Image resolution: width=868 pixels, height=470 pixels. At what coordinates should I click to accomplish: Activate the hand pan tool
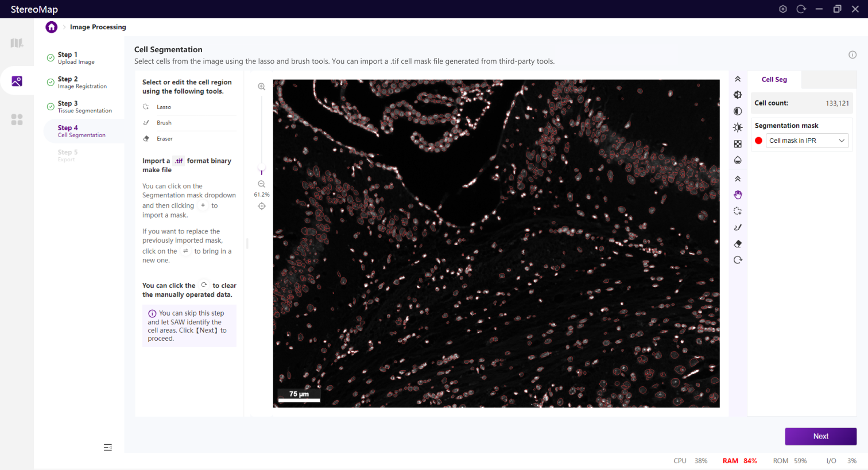tap(738, 195)
